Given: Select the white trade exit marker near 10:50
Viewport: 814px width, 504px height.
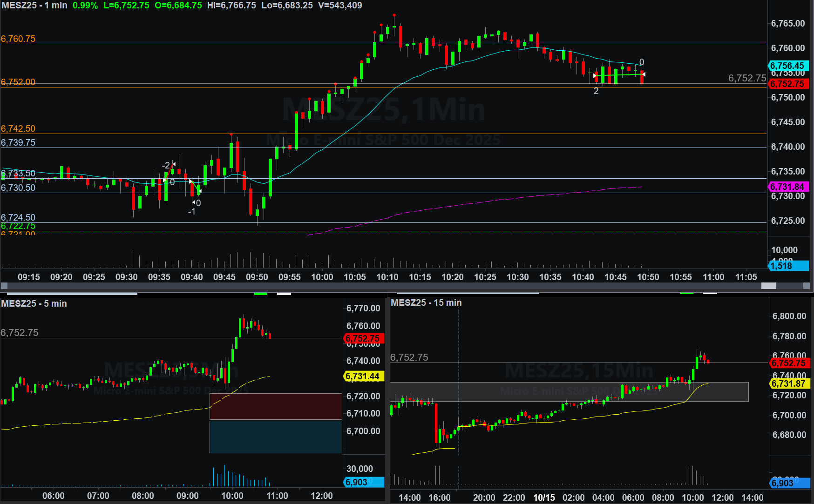Looking at the screenshot, I should (644, 74).
